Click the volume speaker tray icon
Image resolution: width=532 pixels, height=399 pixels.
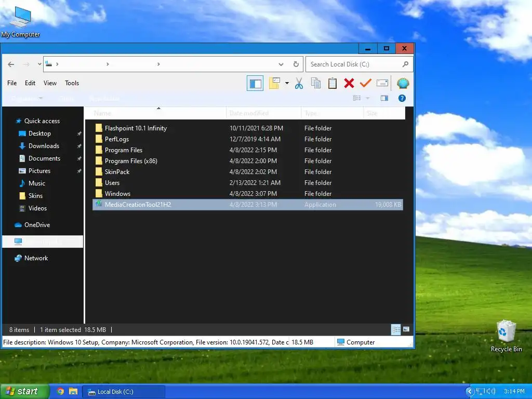tap(490, 392)
